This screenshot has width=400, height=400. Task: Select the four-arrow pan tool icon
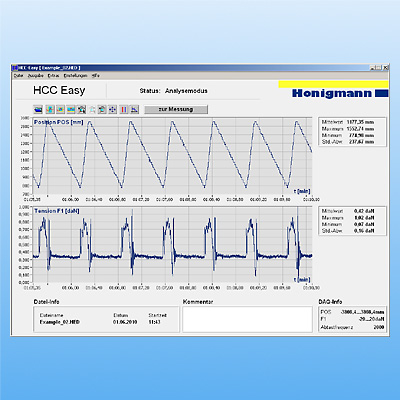[113, 109]
